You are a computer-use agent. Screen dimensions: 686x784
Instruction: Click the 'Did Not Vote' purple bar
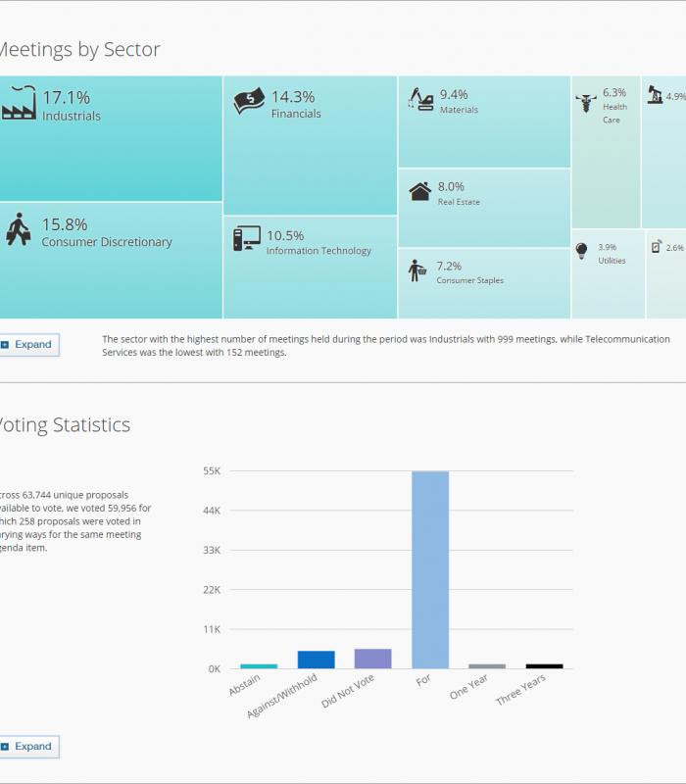(x=372, y=659)
